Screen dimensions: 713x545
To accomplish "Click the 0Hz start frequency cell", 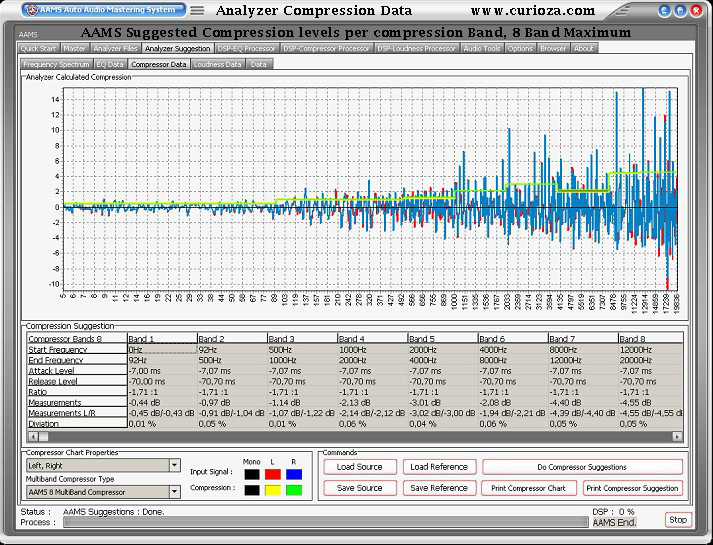I will [162, 350].
